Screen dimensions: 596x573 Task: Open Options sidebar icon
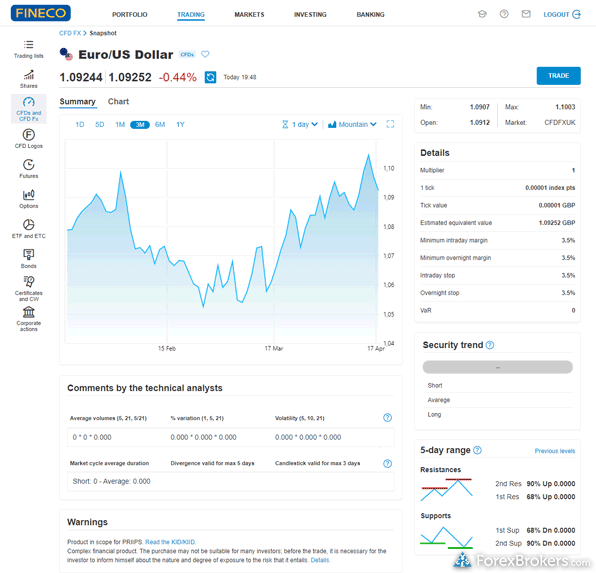[x=29, y=199]
